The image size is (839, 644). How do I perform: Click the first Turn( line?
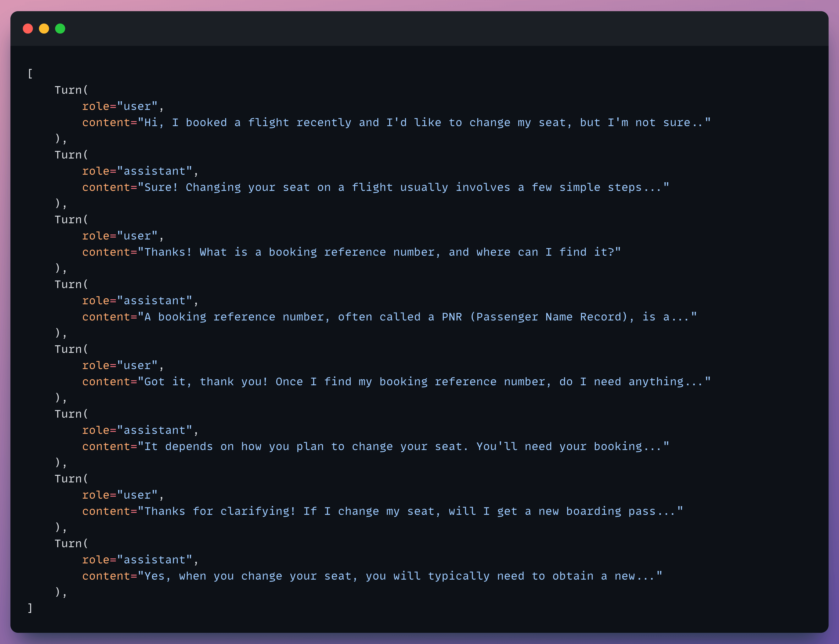[71, 90]
